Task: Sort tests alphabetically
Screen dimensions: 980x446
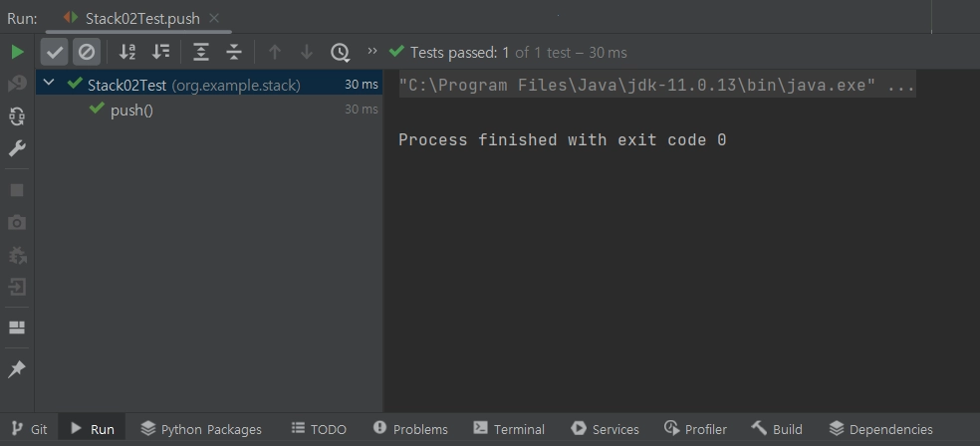Action: 127,52
